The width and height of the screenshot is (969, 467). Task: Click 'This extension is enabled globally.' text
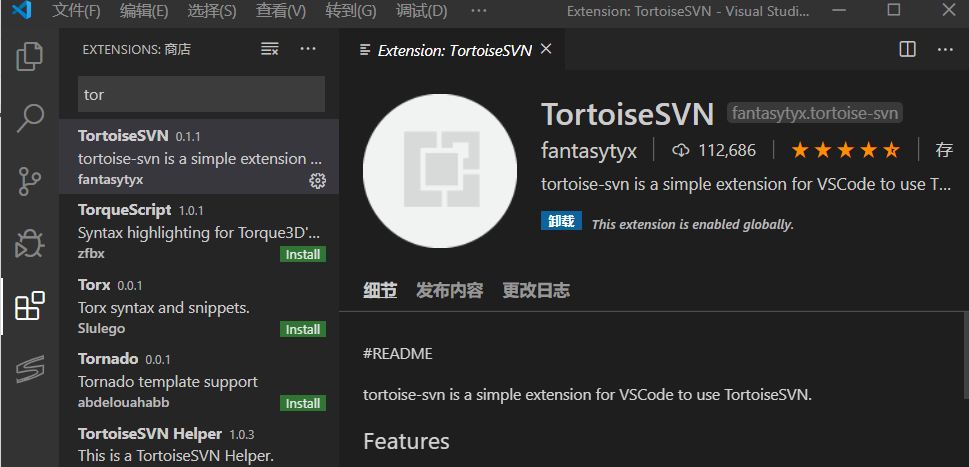point(693,224)
